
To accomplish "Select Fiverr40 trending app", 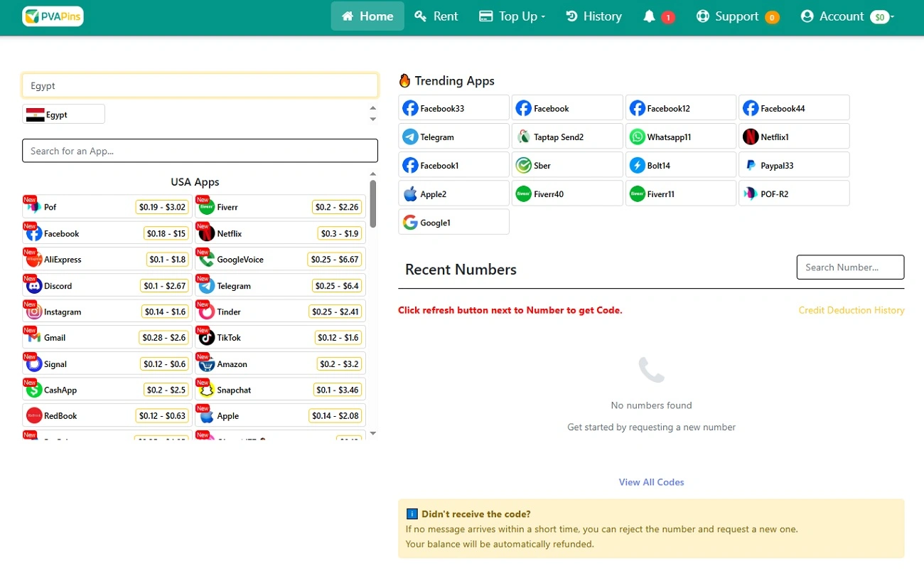I will 567,193.
